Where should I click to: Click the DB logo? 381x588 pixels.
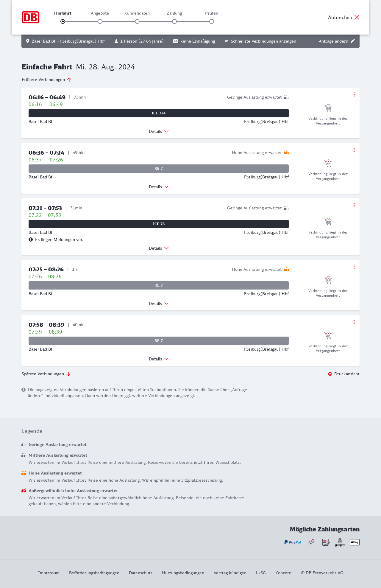pos(30,17)
